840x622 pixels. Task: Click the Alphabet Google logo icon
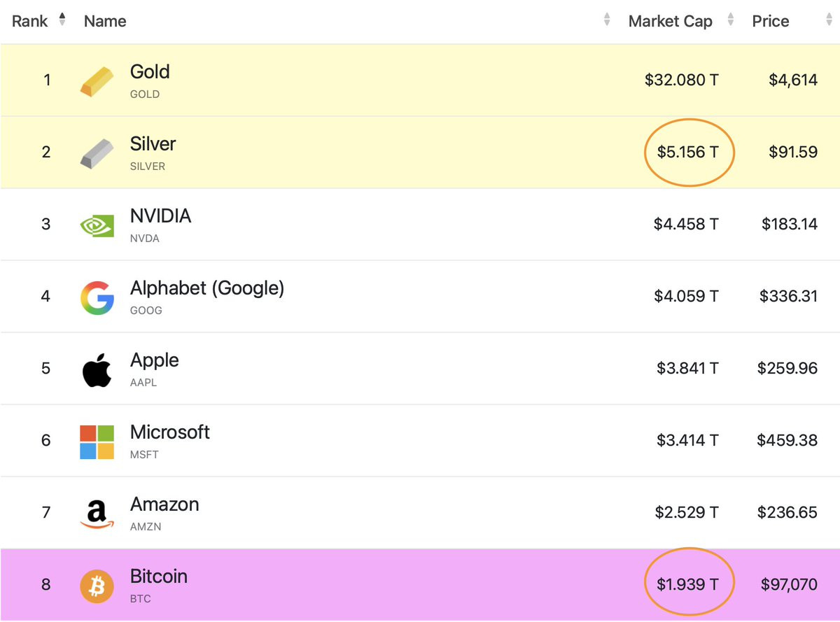coord(97,297)
